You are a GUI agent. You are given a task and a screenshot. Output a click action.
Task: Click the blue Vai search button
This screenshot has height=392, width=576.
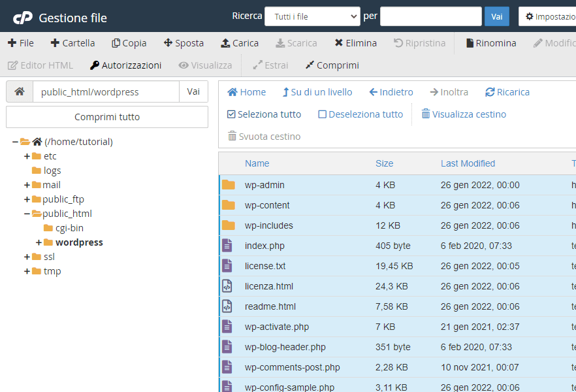pos(496,16)
